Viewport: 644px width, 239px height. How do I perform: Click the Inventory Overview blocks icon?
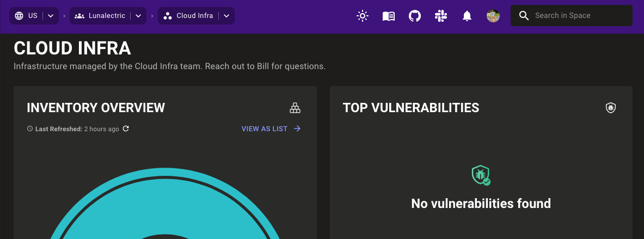(x=295, y=108)
